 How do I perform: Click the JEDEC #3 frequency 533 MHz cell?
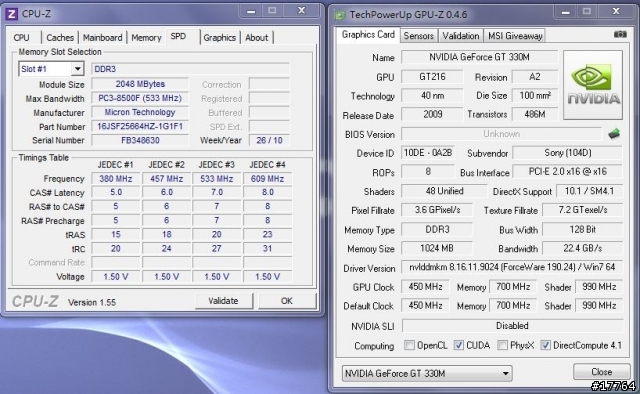coord(217,178)
